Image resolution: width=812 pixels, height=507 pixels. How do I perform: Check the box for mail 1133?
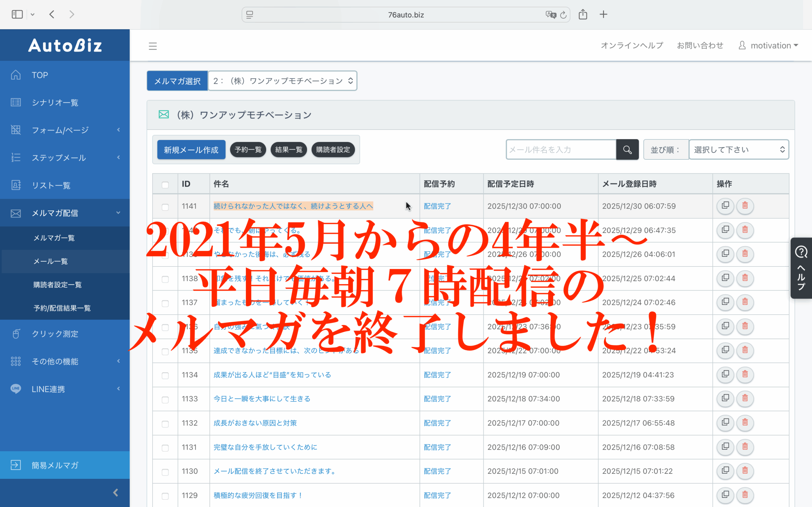[x=165, y=400]
